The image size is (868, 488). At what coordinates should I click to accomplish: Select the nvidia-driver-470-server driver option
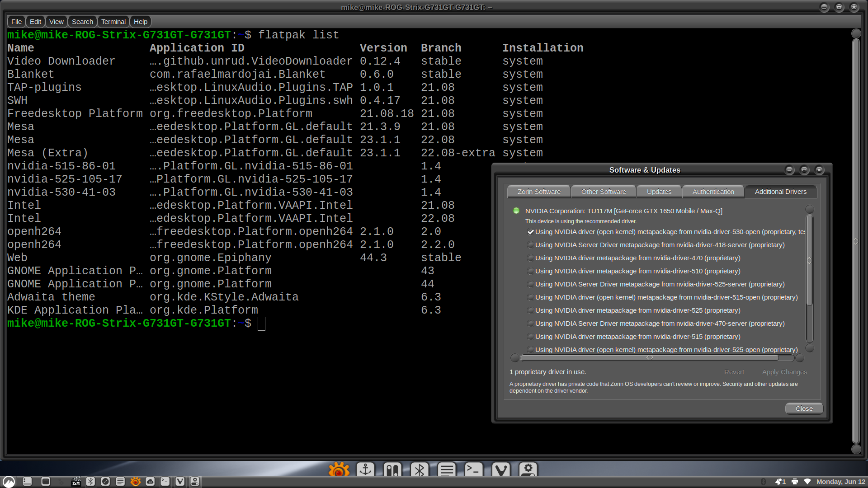tap(656, 324)
